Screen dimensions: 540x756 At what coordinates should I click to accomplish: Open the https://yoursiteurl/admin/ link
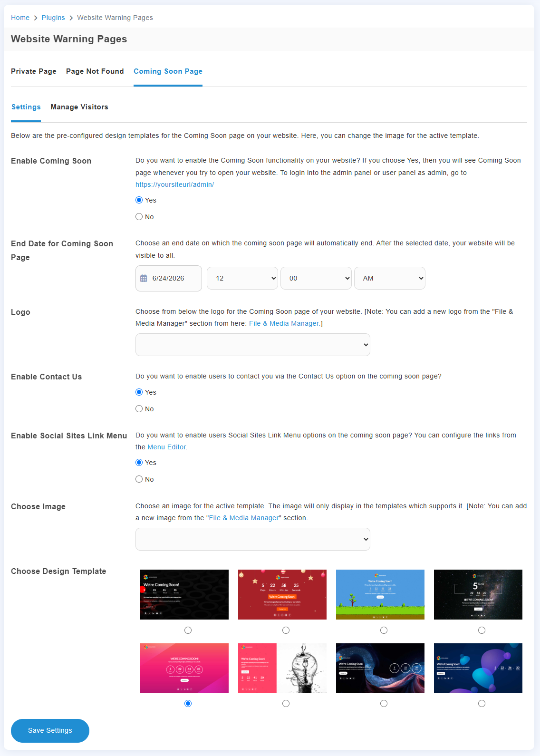click(x=174, y=184)
